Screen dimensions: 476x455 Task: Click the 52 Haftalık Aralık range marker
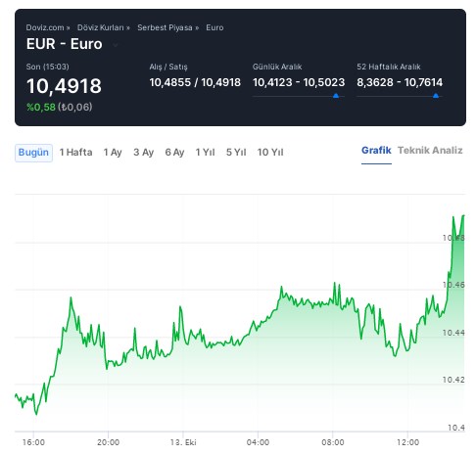pos(436,96)
